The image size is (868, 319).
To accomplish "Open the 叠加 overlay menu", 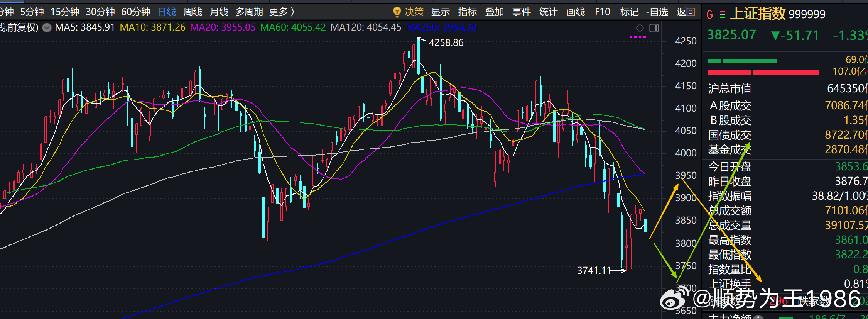I will tap(495, 12).
